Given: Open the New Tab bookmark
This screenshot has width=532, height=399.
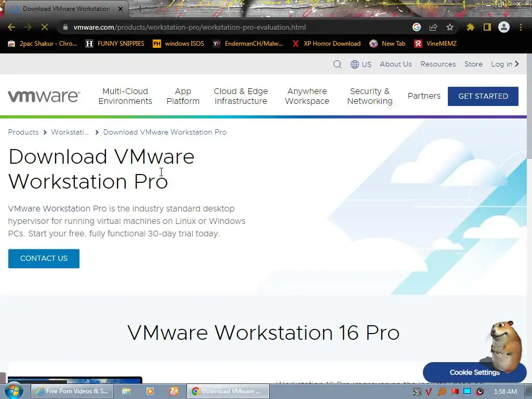Looking at the screenshot, I should click(387, 44).
